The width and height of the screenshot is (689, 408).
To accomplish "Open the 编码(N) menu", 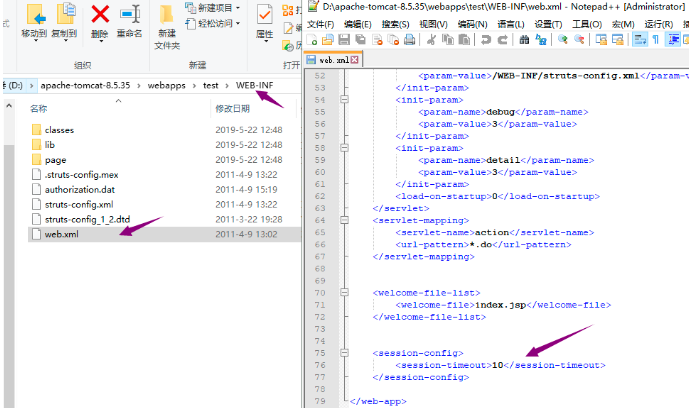I will click(x=472, y=25).
